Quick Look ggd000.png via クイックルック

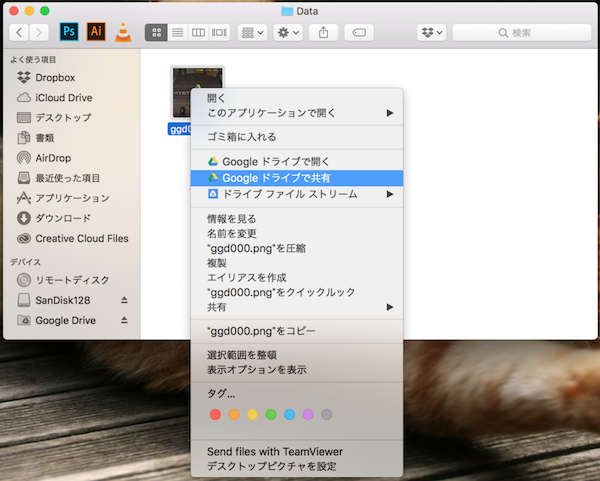click(297, 292)
